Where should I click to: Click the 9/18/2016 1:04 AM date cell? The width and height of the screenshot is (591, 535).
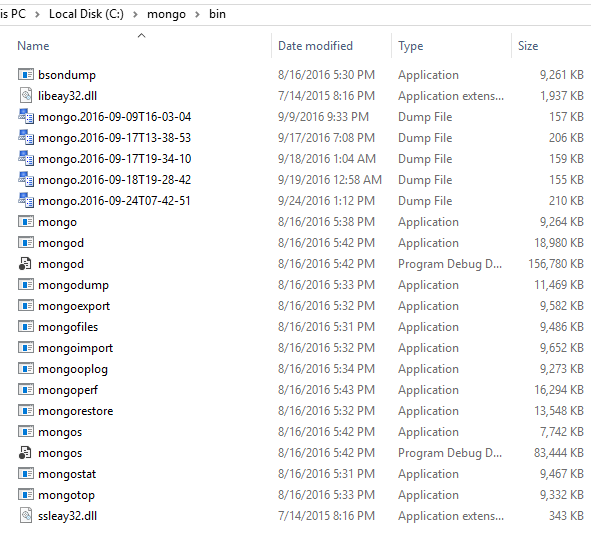(x=327, y=159)
